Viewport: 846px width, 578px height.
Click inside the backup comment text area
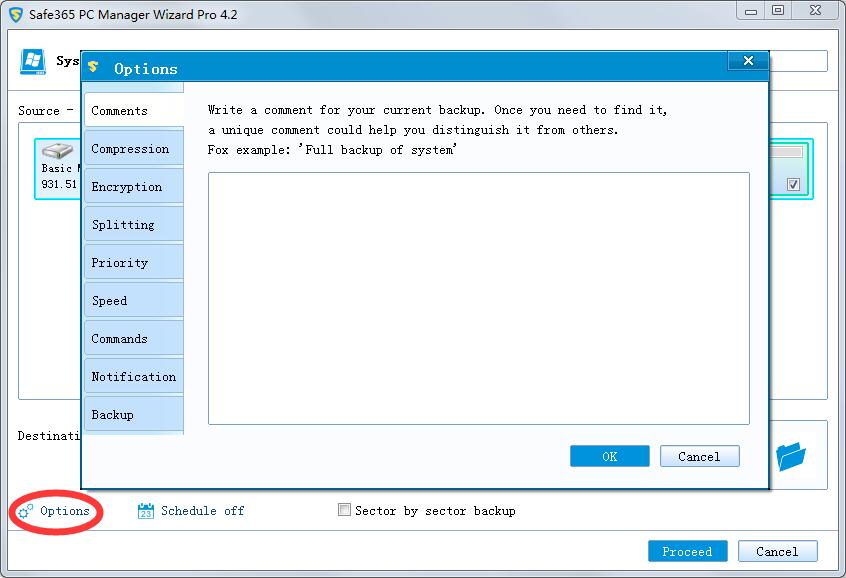[x=478, y=298]
